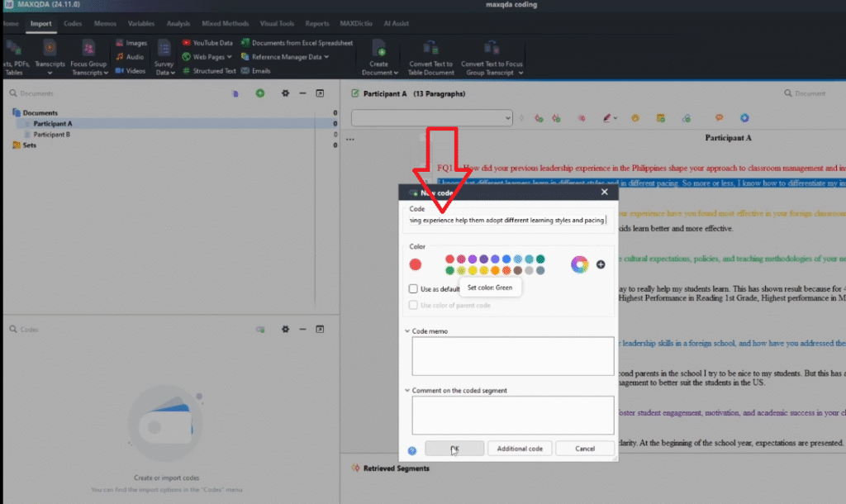Collapse the Code memo section
The height and width of the screenshot is (504, 846).
(x=407, y=331)
